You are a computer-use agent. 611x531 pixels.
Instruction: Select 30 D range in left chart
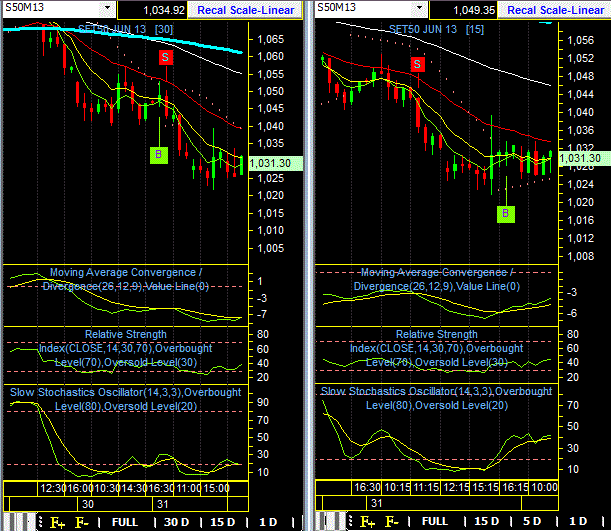176,522
